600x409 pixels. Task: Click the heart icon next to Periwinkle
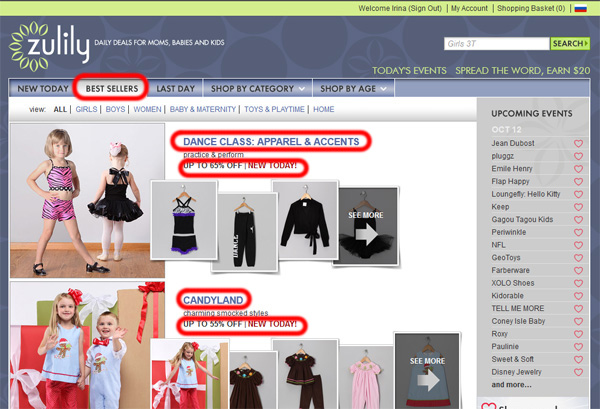pyautogui.click(x=578, y=232)
